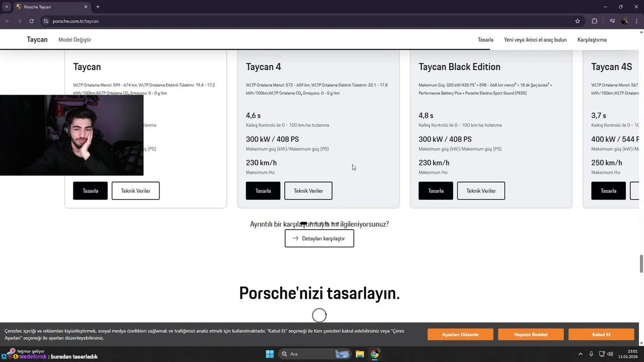Viewport: 644px width, 362px height.
Task: Click Tasarla on the Taycan card
Action: [90, 191]
